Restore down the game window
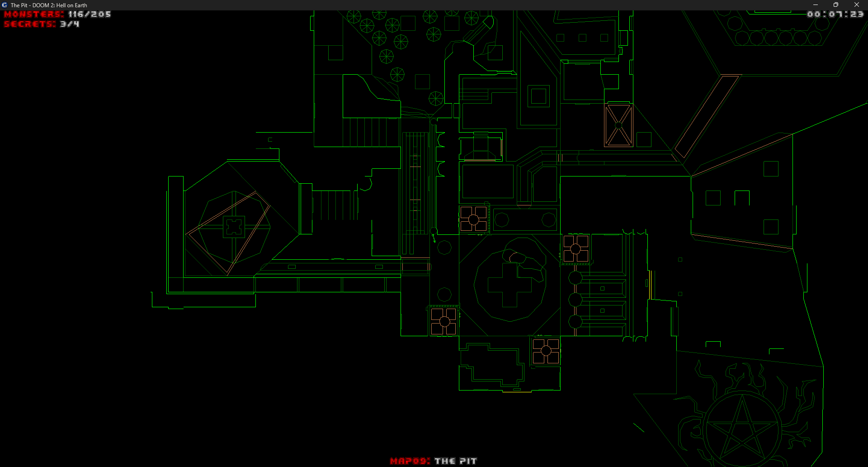This screenshot has height=467, width=868. 836,5
